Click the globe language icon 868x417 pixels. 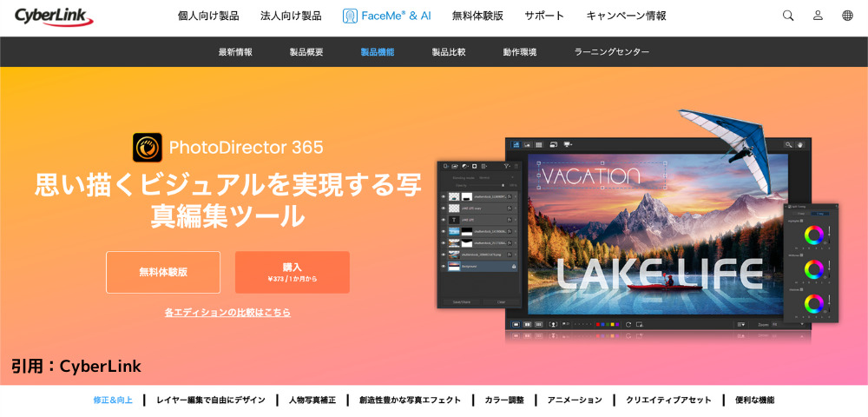(847, 16)
